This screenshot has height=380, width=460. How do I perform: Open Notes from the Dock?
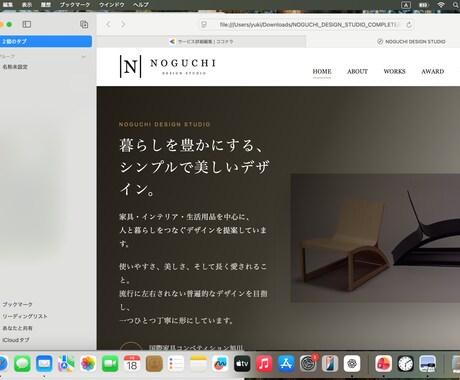[198, 364]
